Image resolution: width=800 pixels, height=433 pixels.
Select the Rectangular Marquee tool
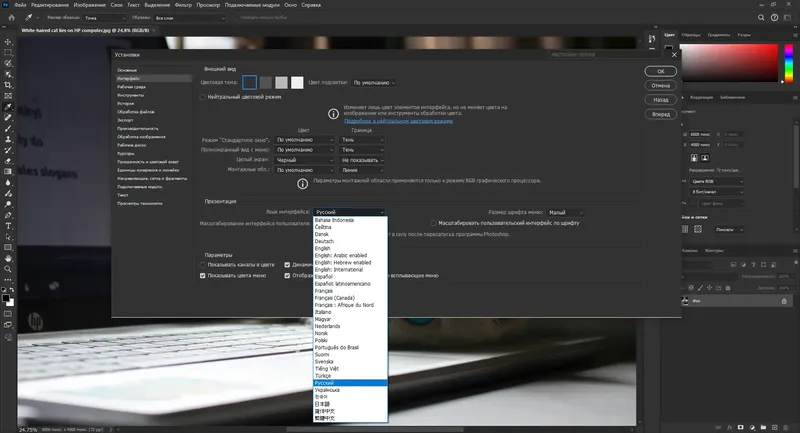pyautogui.click(x=8, y=53)
